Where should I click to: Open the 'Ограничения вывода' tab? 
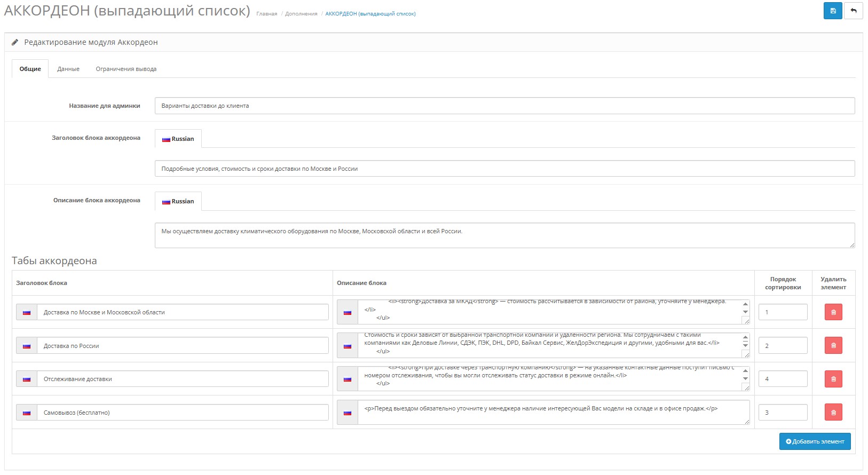pos(126,69)
